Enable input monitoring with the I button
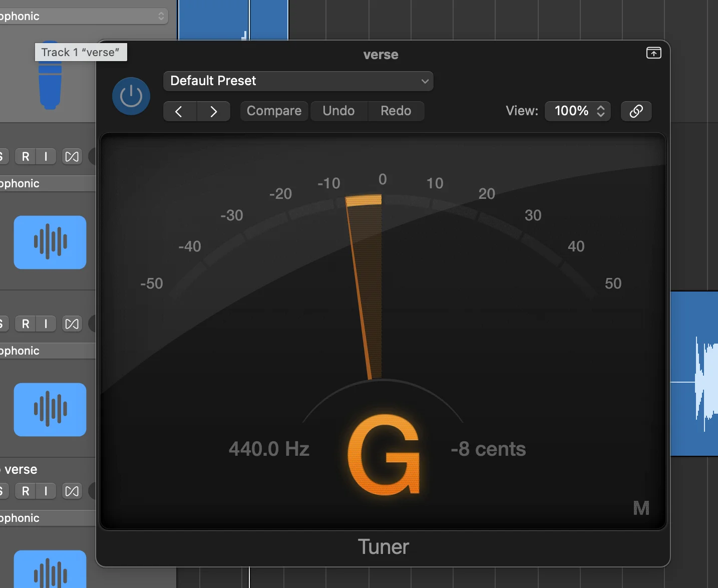The height and width of the screenshot is (588, 718). pyautogui.click(x=46, y=156)
